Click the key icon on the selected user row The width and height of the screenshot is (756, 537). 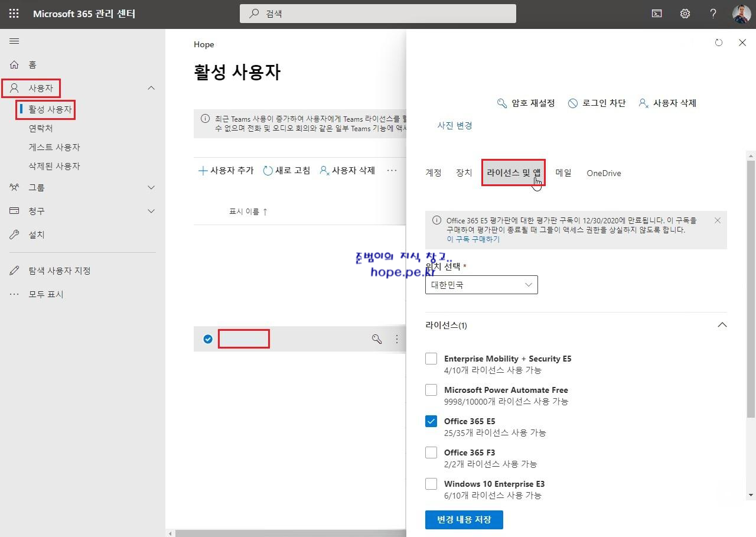click(376, 339)
